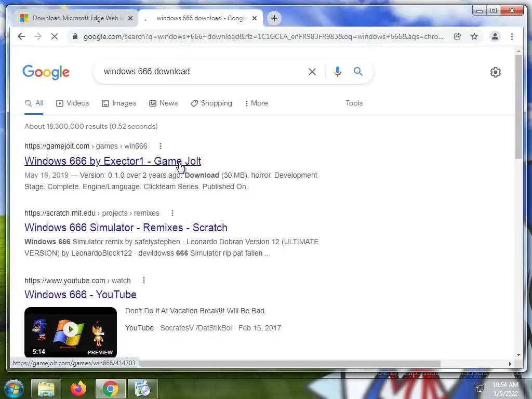532x399 pixels.
Task: Click the vertical scrollbar up arrow
Action: click(518, 51)
